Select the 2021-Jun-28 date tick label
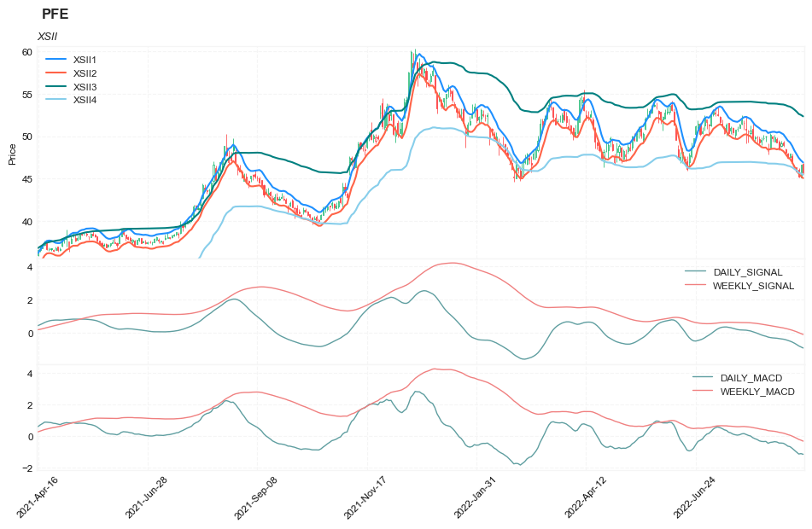Screen dimensions: 812x529 coord(147,498)
